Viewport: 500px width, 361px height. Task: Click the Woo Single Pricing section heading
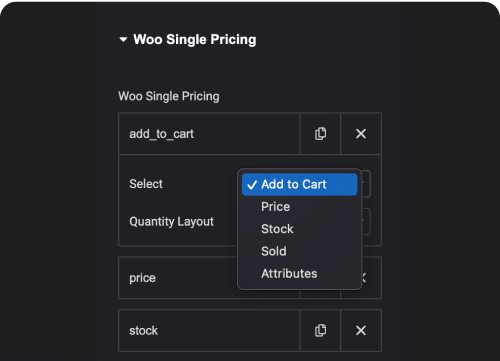coord(195,39)
